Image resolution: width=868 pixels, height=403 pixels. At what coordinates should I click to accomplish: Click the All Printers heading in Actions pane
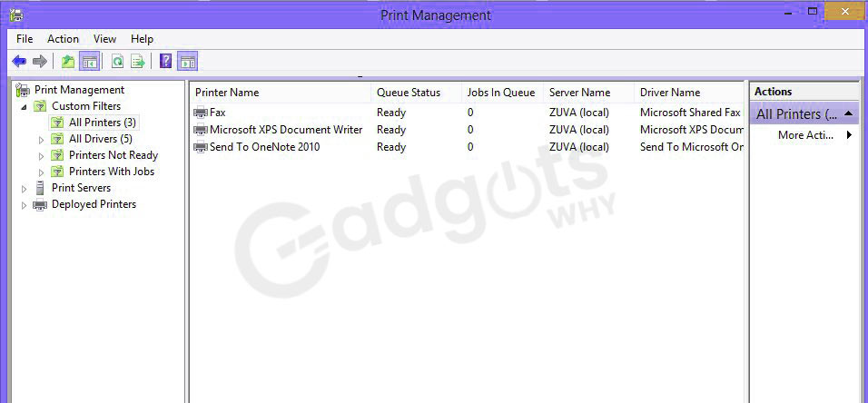click(x=796, y=114)
